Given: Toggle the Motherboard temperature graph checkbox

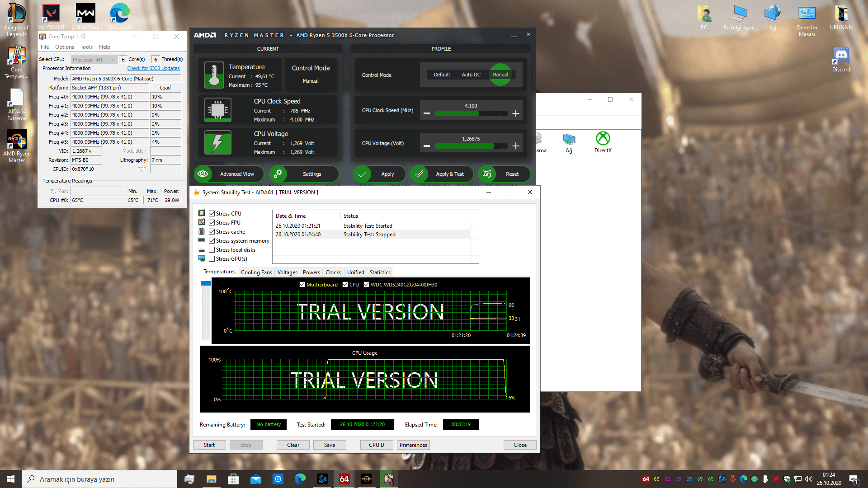Looking at the screenshot, I should click(x=302, y=285).
